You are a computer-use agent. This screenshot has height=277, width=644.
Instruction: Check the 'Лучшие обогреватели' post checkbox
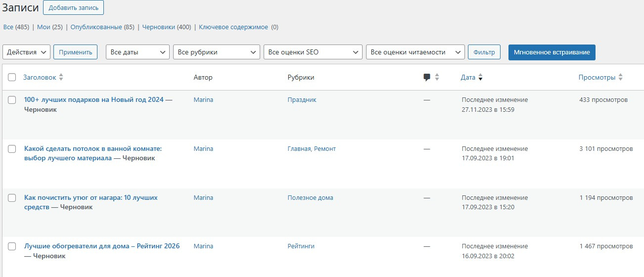12,246
